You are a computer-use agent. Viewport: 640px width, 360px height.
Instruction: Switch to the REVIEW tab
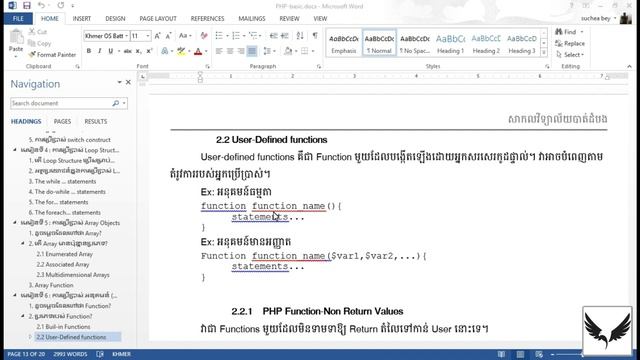click(x=289, y=19)
